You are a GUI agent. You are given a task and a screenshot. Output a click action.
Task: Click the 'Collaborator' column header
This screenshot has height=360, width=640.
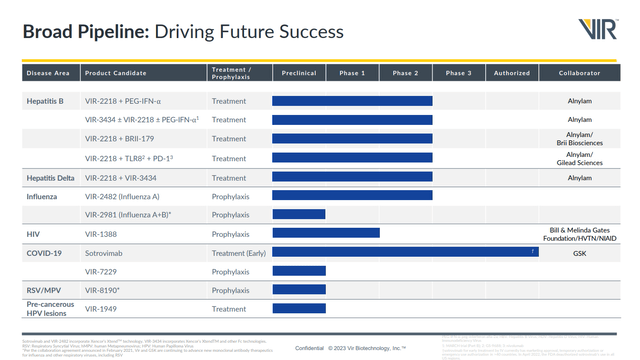pyautogui.click(x=580, y=73)
